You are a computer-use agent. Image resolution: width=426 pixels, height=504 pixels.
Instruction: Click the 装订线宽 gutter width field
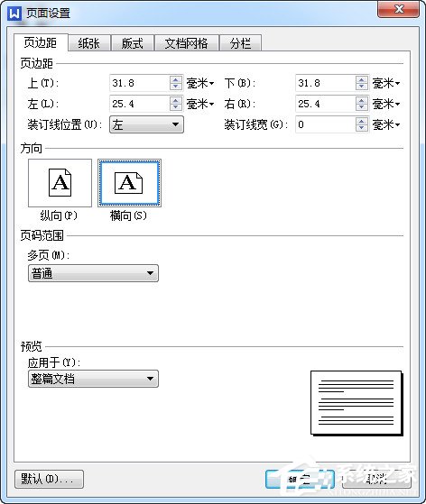click(x=325, y=124)
